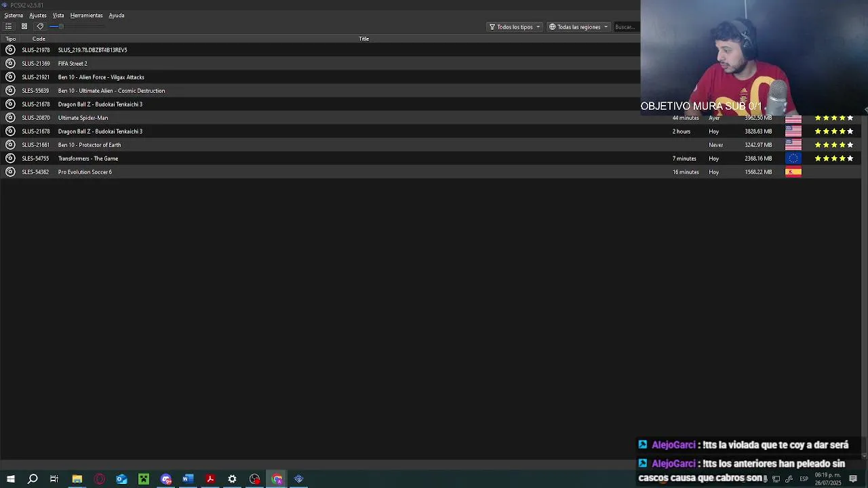
Task: Click disc icon of Ultimate Spider-Man
Action: [x=10, y=117]
